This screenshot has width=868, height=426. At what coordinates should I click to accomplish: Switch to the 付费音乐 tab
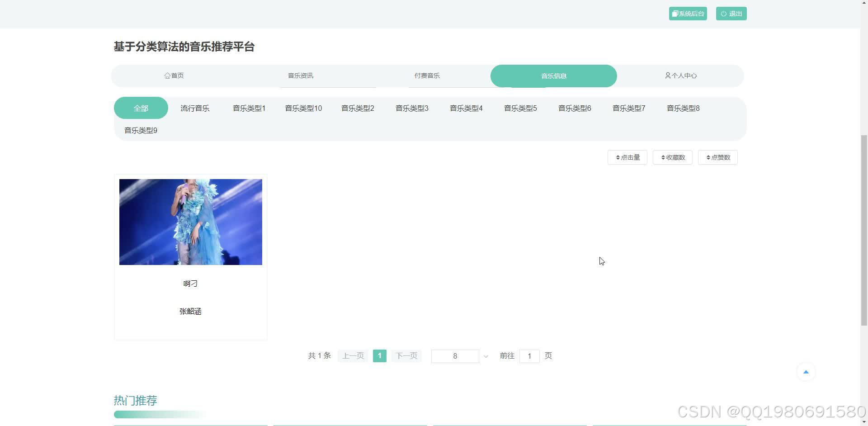pyautogui.click(x=427, y=76)
